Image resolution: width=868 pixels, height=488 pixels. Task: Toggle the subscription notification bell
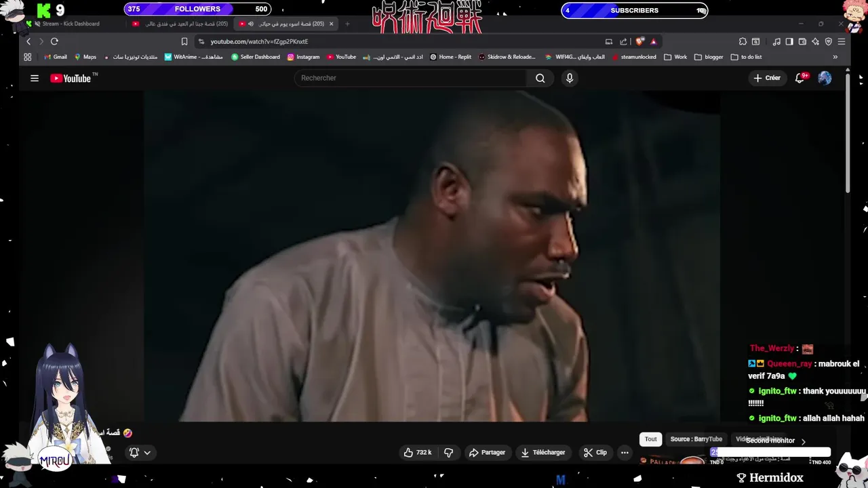[134, 452]
